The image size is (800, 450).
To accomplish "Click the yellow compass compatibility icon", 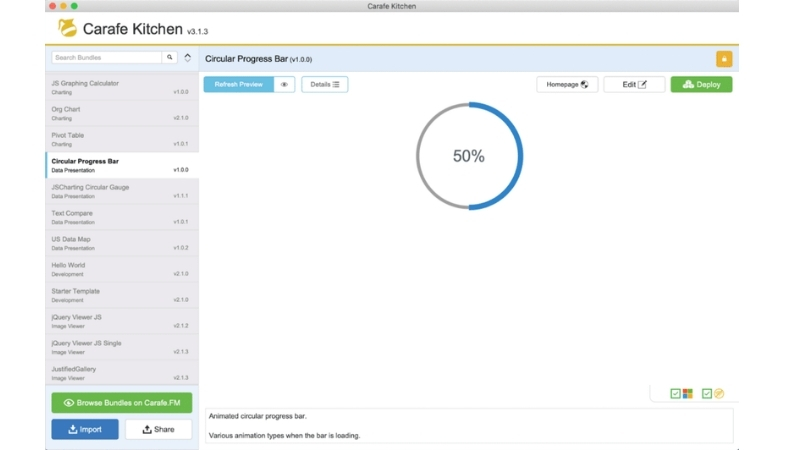I will pos(719,394).
